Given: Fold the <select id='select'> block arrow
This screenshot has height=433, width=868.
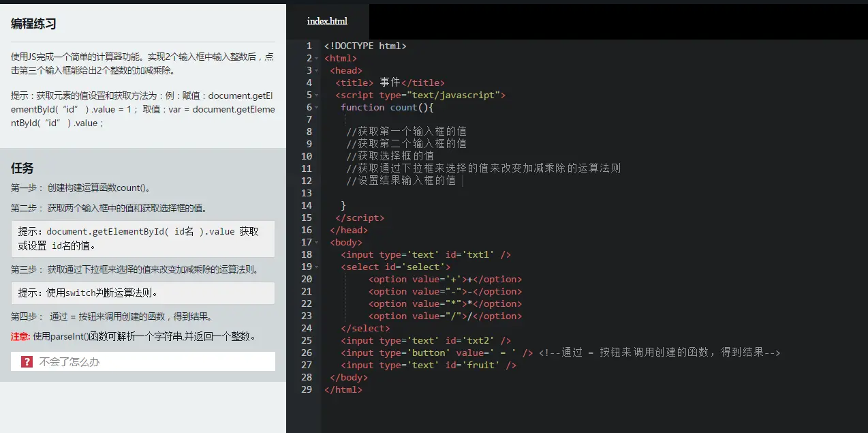Looking at the screenshot, I should (317, 267).
